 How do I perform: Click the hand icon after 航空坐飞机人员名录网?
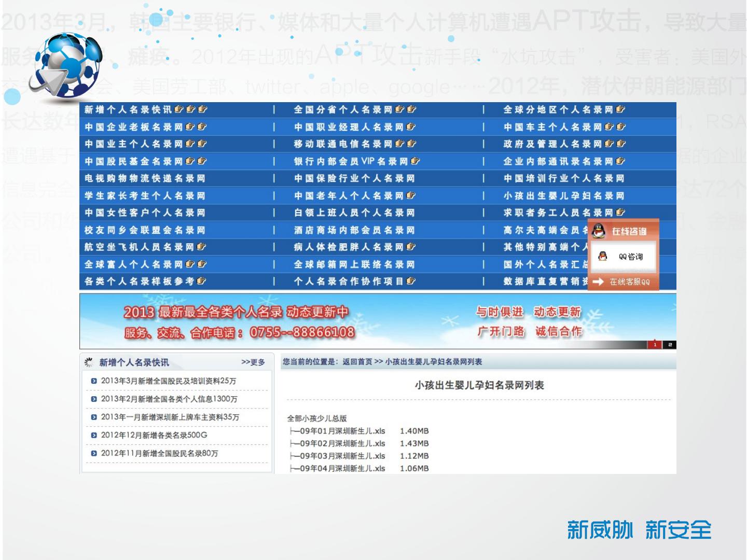[201, 247]
